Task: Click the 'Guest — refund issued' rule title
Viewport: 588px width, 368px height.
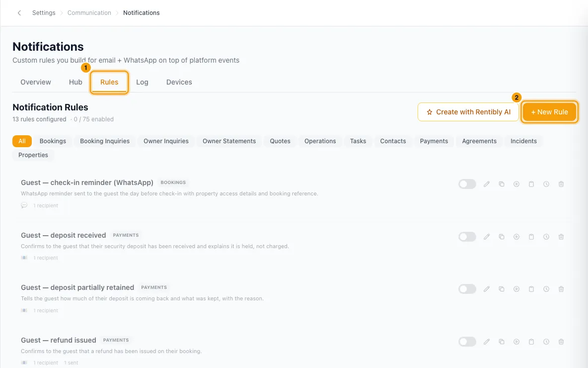Action: [59, 340]
